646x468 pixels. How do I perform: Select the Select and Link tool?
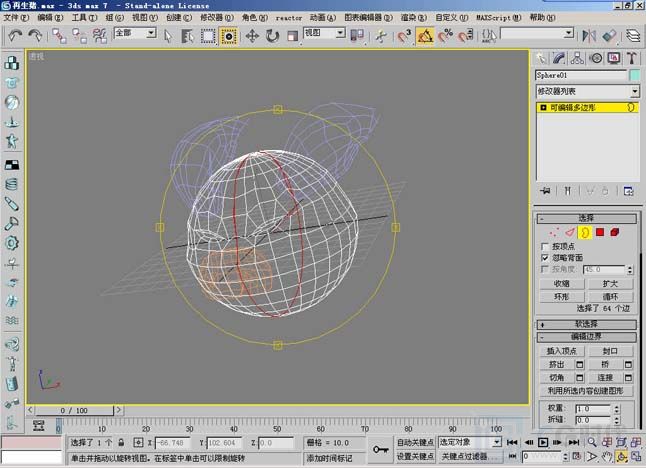pyautogui.click(x=59, y=36)
